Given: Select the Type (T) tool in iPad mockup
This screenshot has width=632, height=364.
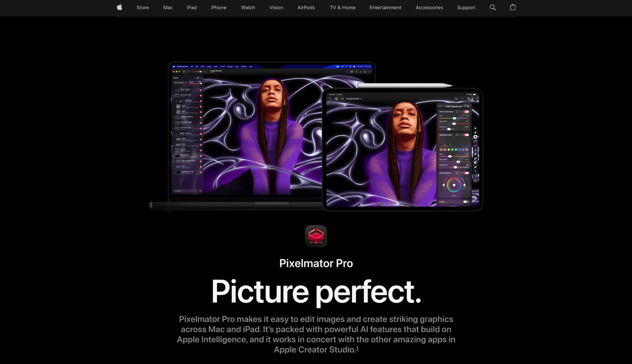Looking at the screenshot, I should click(x=475, y=171).
